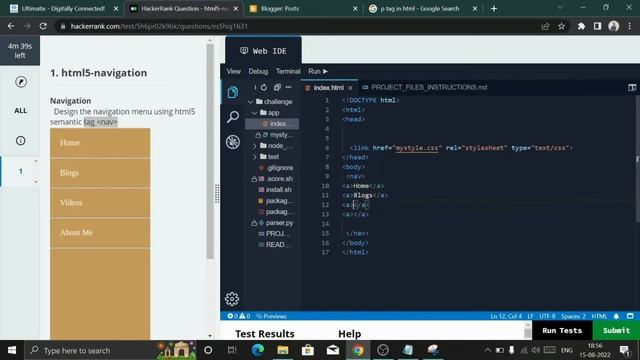Viewport: 640px width, 360px height.
Task: Show hidden system tray icons
Action: pos(487,350)
